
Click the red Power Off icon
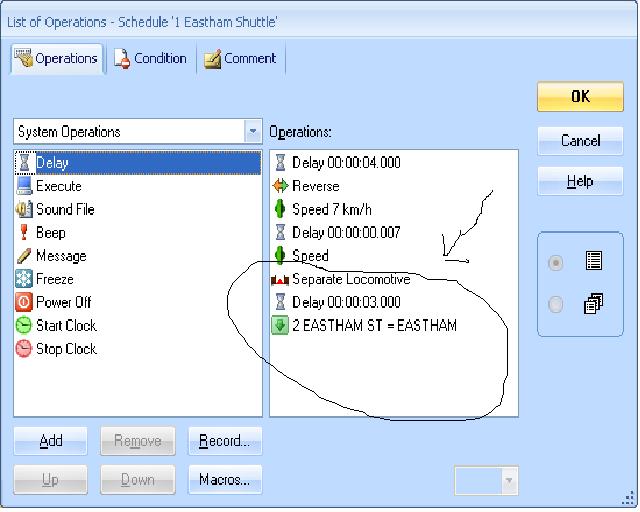click(24, 302)
